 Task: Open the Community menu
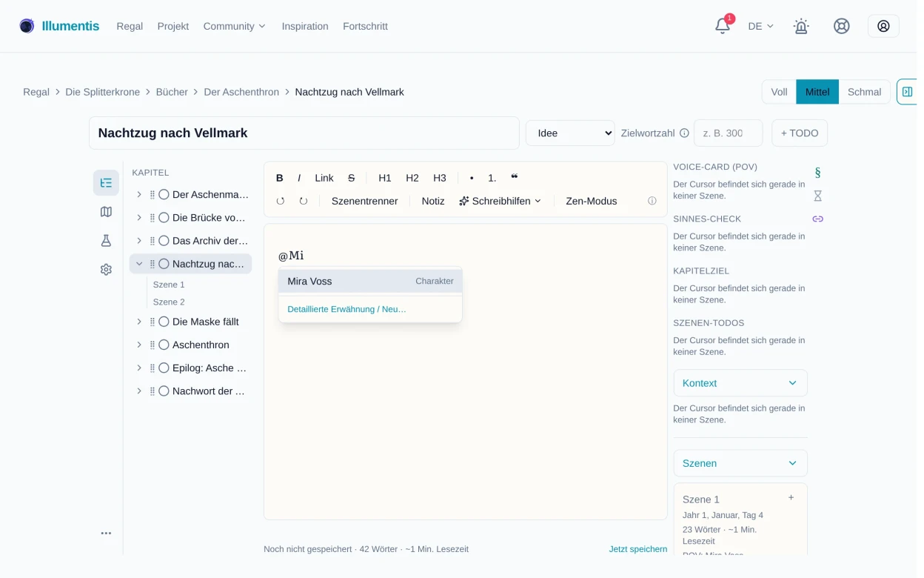coord(234,26)
